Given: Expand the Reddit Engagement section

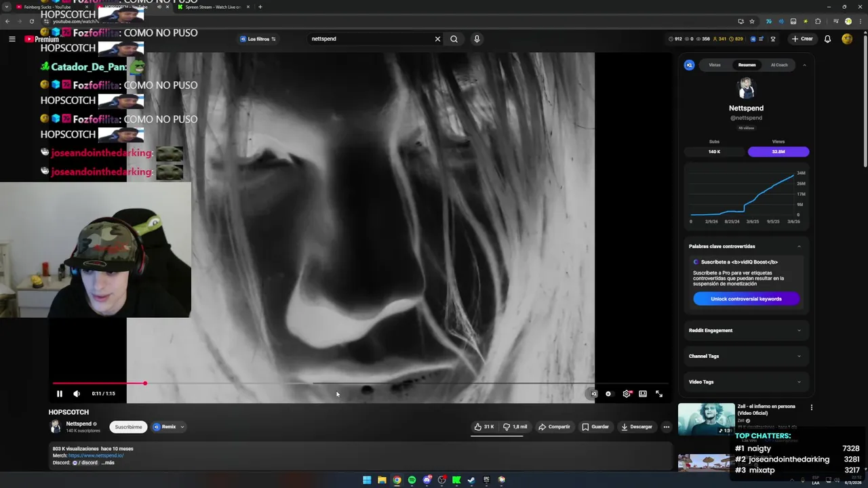Looking at the screenshot, I should (x=745, y=331).
